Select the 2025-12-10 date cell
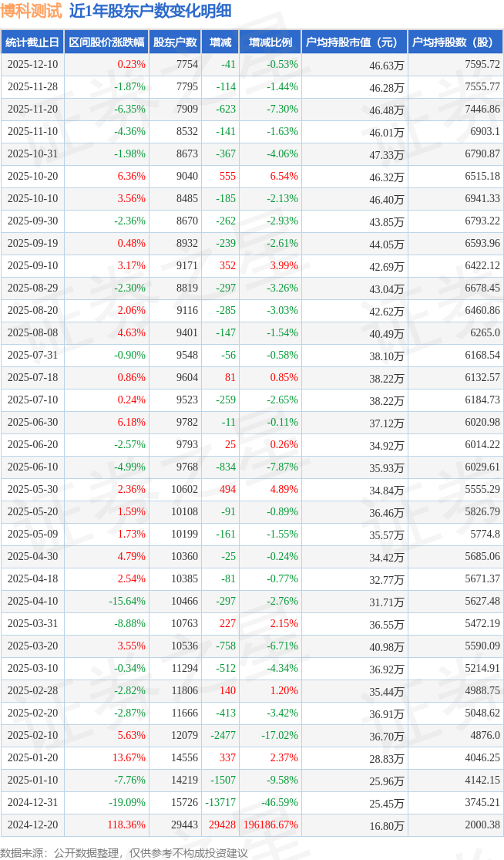This screenshot has width=504, height=860. (x=32, y=65)
